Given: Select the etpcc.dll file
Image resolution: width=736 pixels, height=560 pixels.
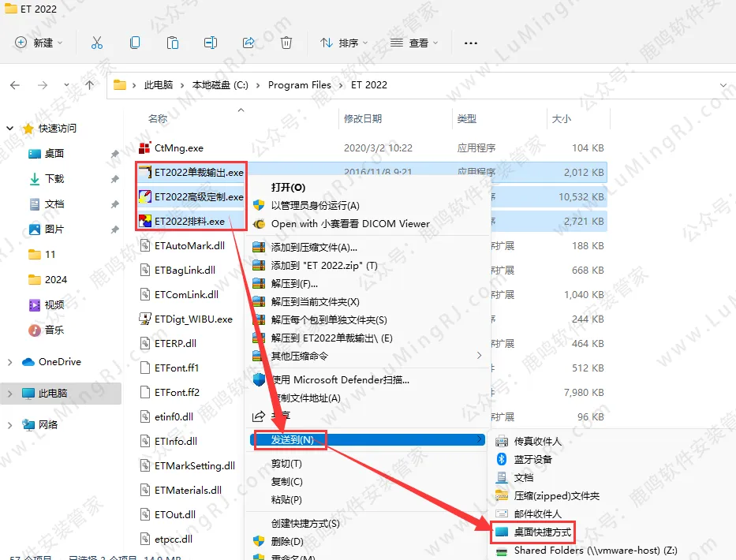Looking at the screenshot, I should (x=174, y=539).
